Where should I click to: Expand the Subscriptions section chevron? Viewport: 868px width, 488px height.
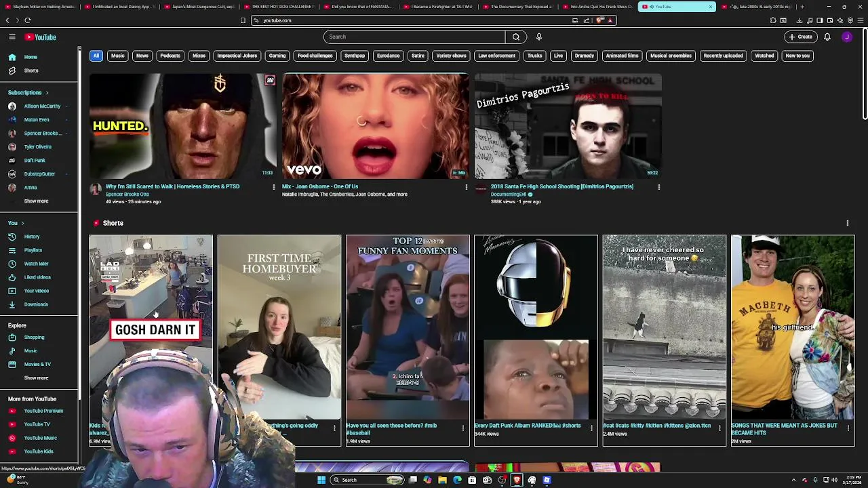pyautogui.click(x=47, y=93)
